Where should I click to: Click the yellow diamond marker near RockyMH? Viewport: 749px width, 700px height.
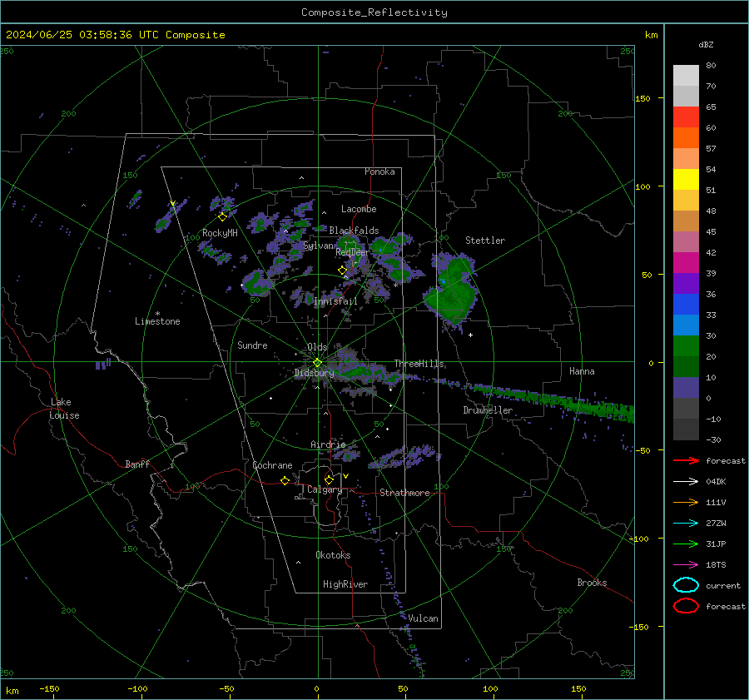pyautogui.click(x=222, y=217)
